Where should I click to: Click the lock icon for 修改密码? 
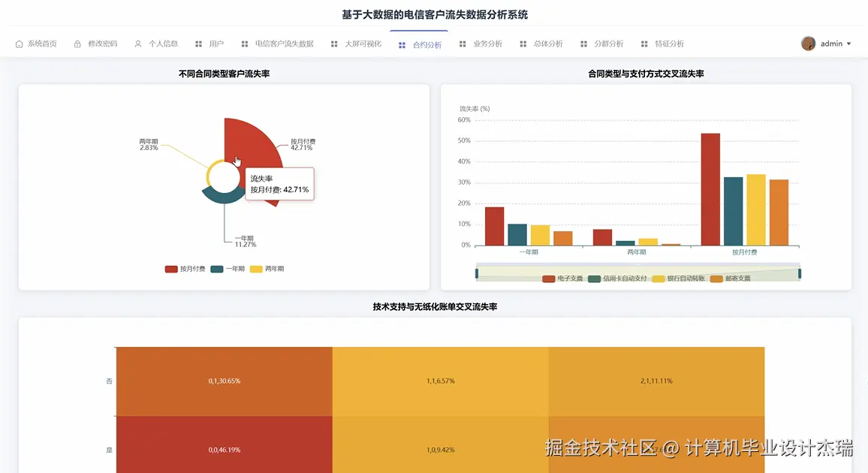[x=77, y=44]
